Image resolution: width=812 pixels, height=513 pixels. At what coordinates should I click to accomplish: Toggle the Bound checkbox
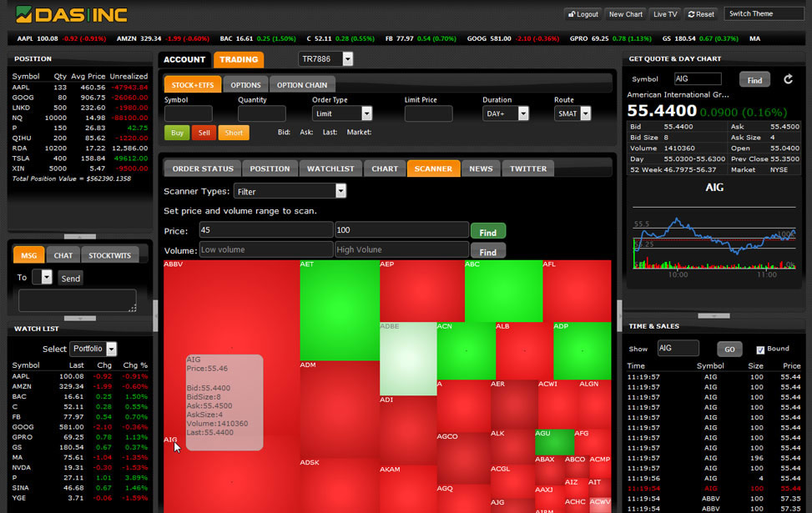[760, 350]
